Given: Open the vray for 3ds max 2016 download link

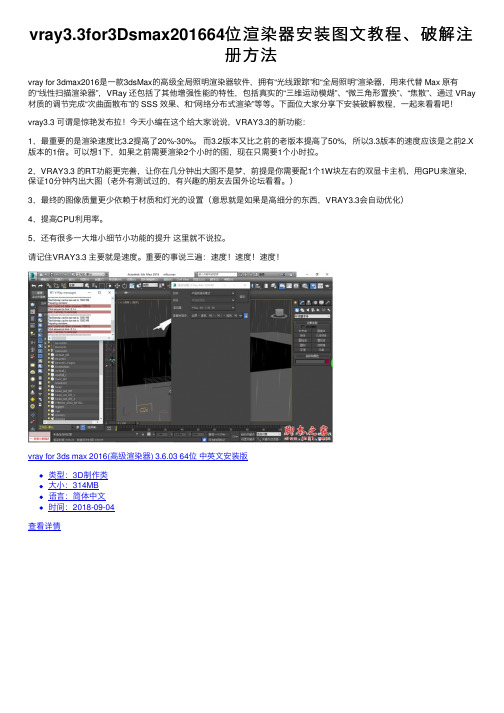Looking at the screenshot, I should [x=138, y=456].
